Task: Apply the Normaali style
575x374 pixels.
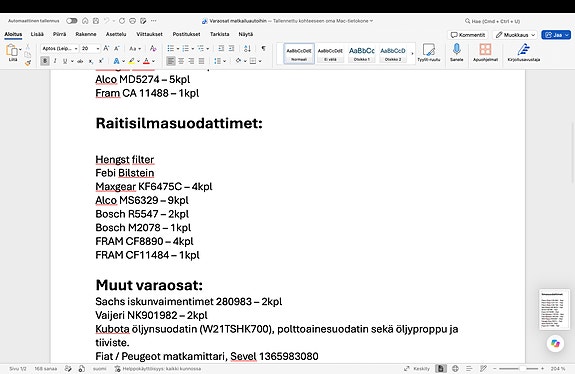Action: tap(299, 54)
